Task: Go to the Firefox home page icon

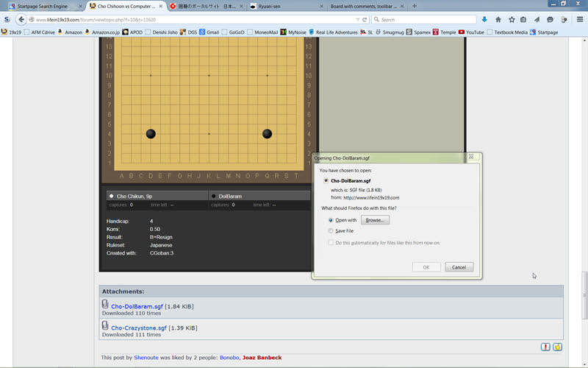Action: point(498,19)
